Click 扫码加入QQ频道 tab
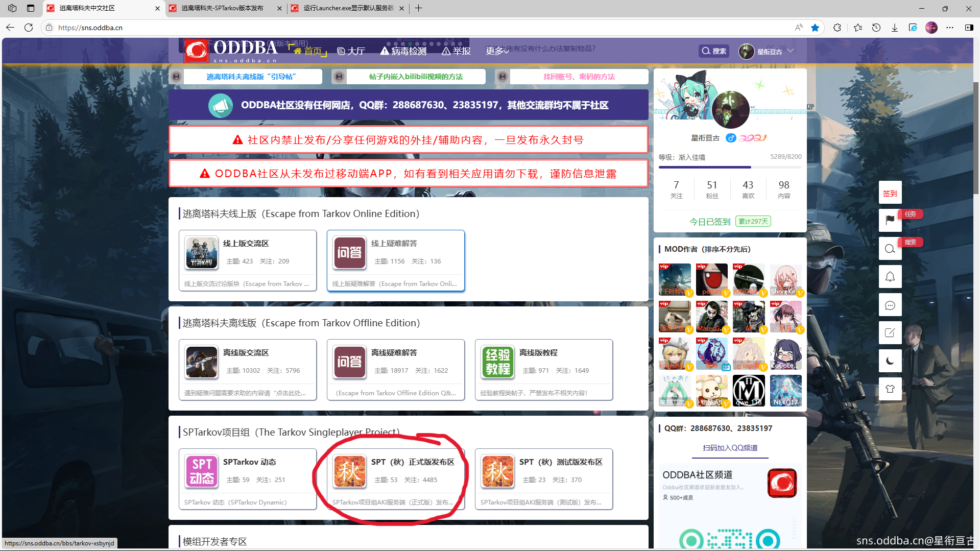980x551 pixels. [x=730, y=448]
